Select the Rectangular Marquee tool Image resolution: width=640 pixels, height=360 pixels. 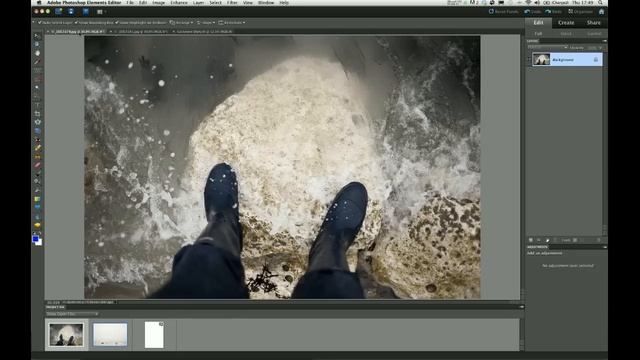pyautogui.click(x=37, y=71)
